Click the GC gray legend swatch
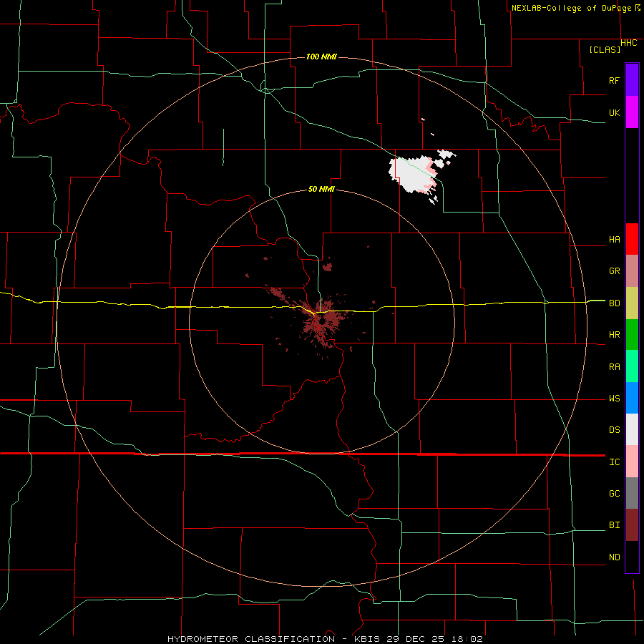The width and height of the screenshot is (644, 644). [632, 493]
